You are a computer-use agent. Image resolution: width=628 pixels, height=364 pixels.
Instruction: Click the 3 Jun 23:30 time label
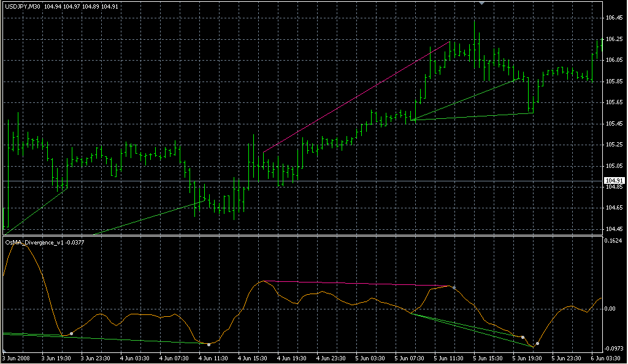click(95, 358)
